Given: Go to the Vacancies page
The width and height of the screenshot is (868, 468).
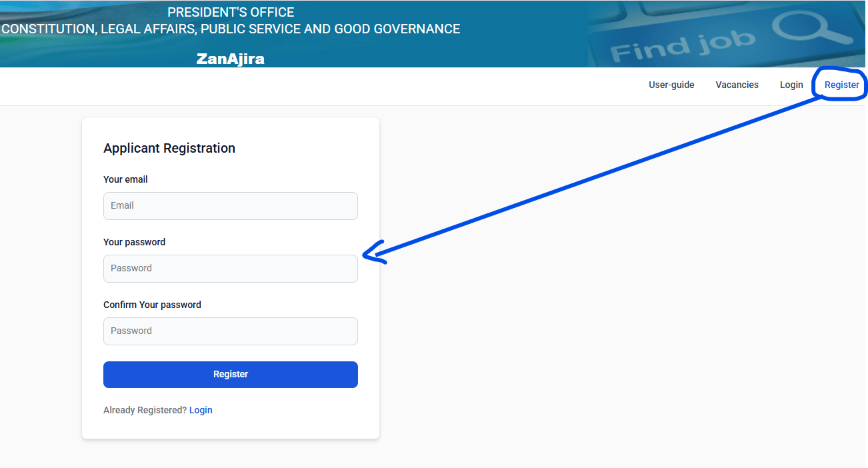Looking at the screenshot, I should (737, 85).
